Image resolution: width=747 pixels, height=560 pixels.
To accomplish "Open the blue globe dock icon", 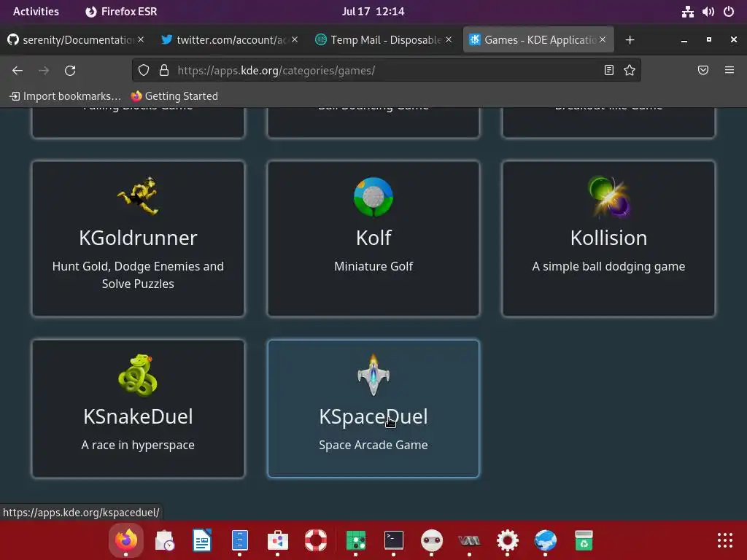I will click(546, 540).
